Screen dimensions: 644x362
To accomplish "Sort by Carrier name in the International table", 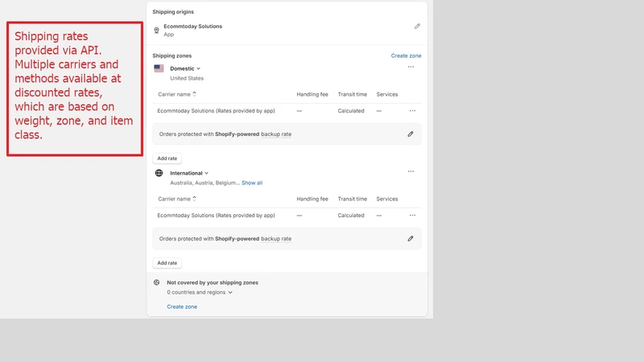I will coord(177,199).
